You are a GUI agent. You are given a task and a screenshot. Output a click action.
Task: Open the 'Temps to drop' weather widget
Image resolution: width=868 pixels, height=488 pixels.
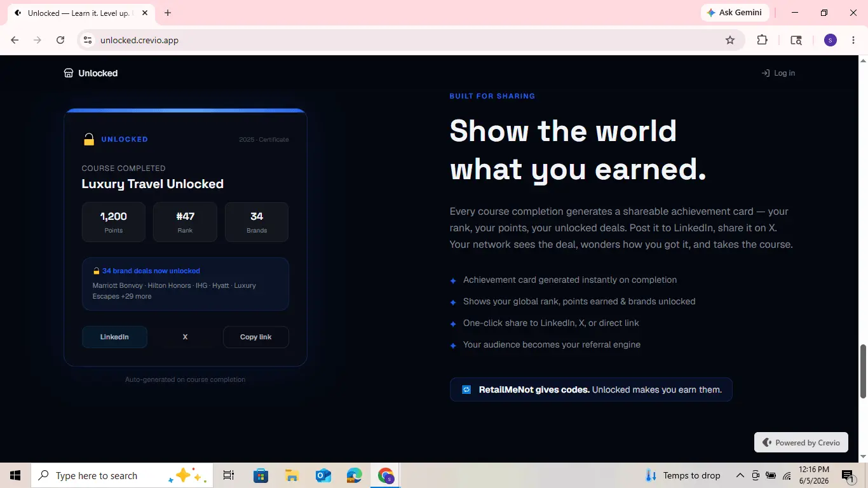(x=683, y=475)
